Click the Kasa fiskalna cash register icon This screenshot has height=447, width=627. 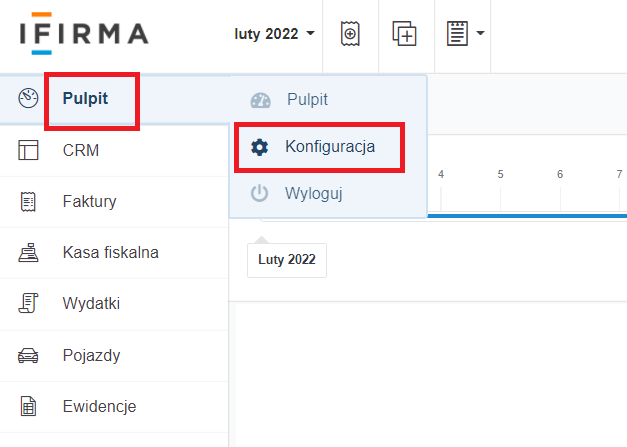coord(28,252)
